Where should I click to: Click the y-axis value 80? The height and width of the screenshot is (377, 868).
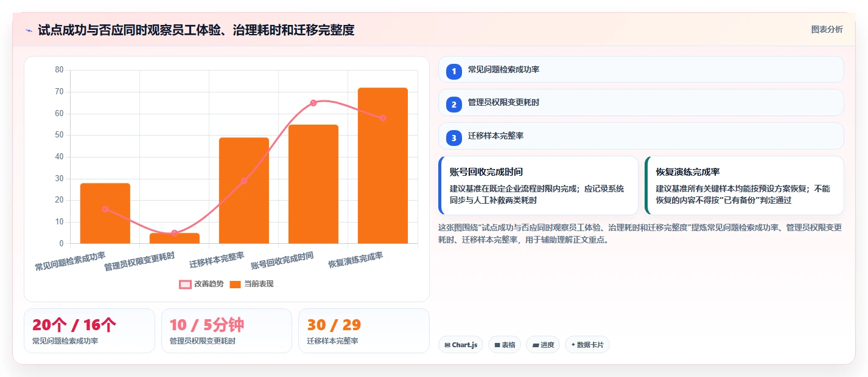coord(59,70)
